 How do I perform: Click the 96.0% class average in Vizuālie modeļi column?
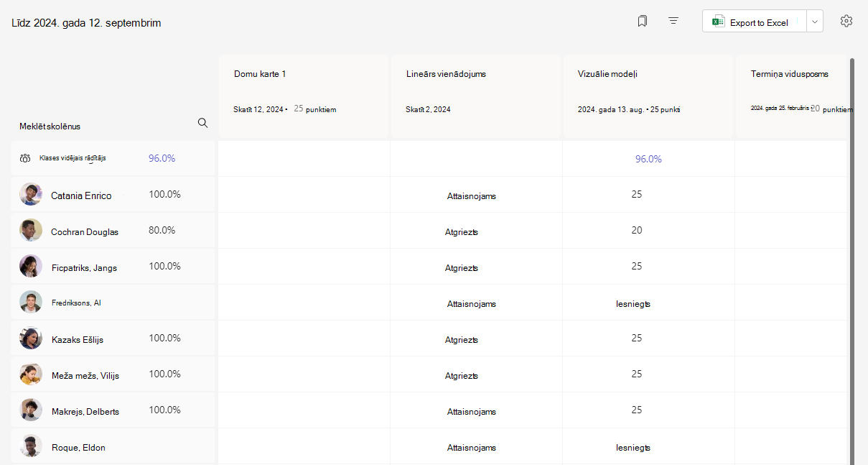pyautogui.click(x=648, y=159)
